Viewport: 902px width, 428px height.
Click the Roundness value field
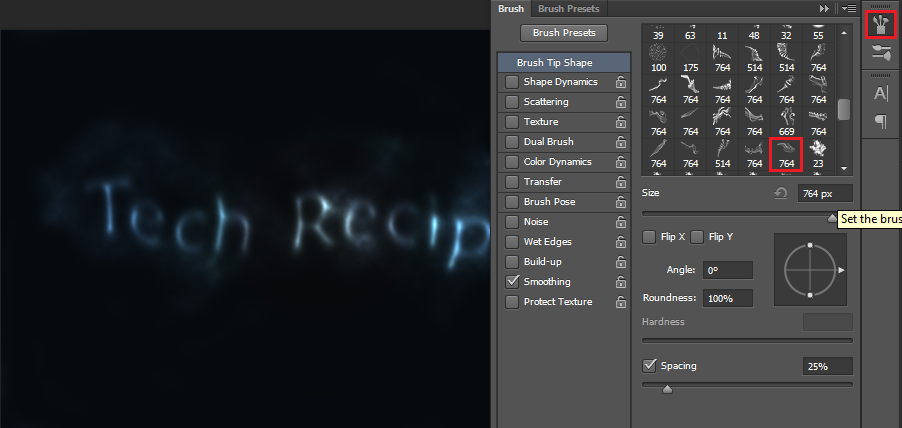pyautogui.click(x=728, y=299)
